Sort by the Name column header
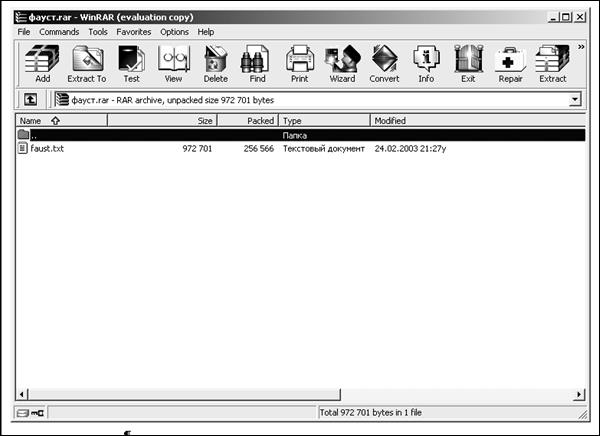Screen dimensions: 600x436 coord(62,121)
